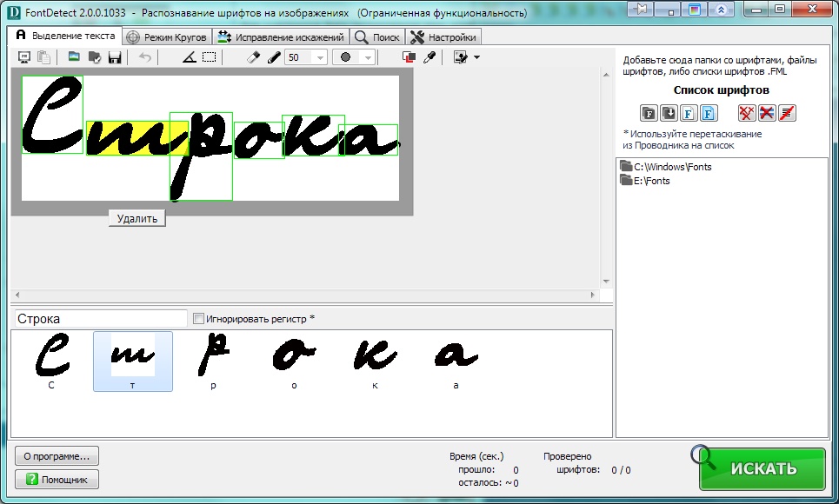Viewport: 839px width, 504px height.
Task: Click the undo arrow icon
Action: click(145, 57)
